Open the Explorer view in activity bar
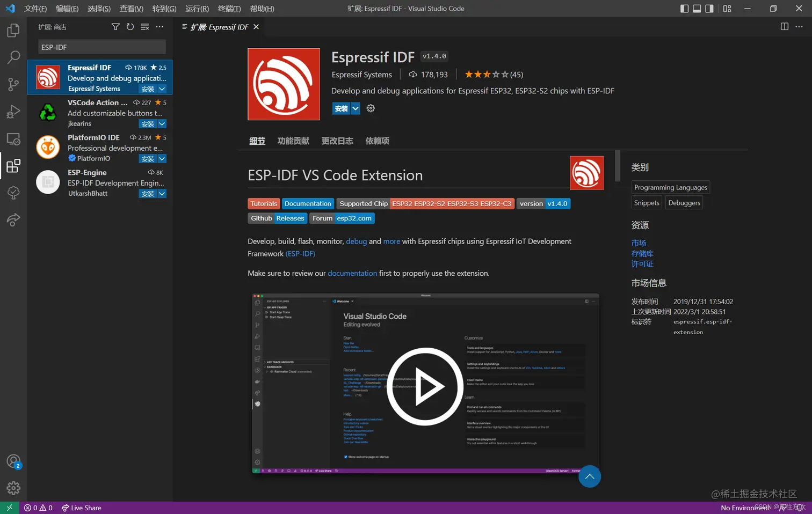Screen dimensions: 812x514 pyautogui.click(x=13, y=31)
